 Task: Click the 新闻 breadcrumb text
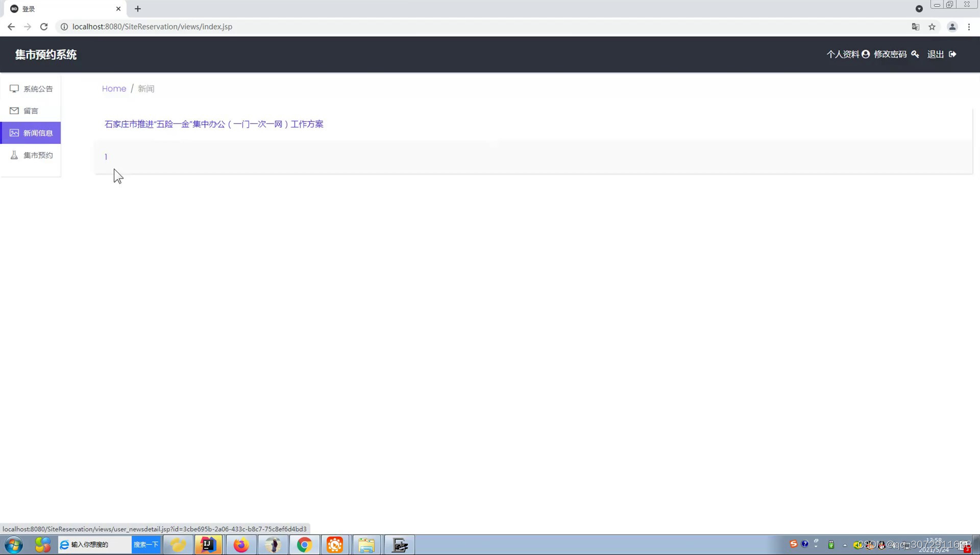click(x=146, y=89)
